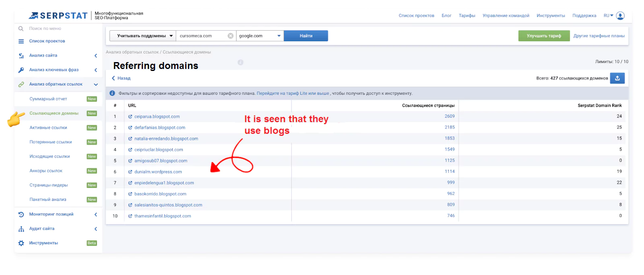Open Анкоры ссылок in the sidebar
This screenshot has height=275, width=644.
pyautogui.click(x=46, y=171)
